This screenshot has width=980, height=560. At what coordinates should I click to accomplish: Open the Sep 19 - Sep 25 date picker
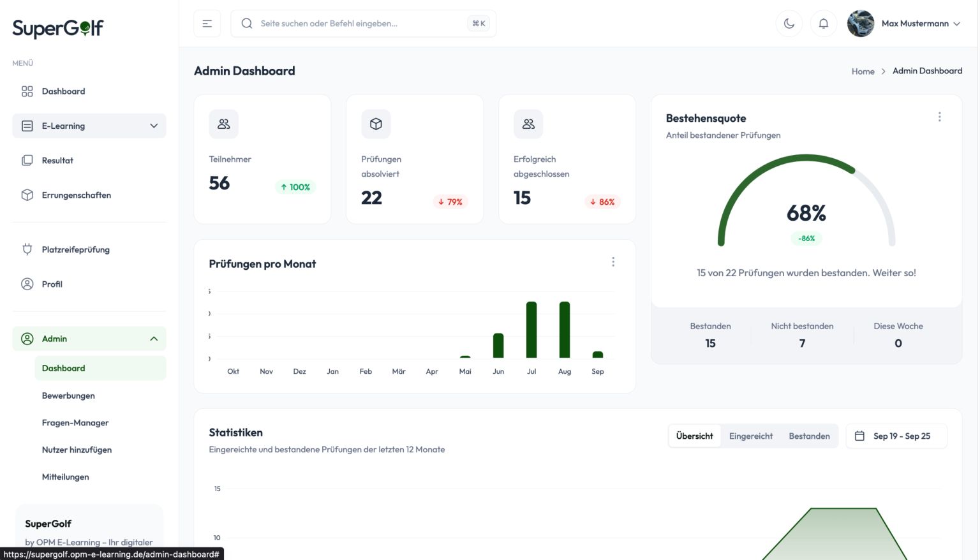point(896,436)
